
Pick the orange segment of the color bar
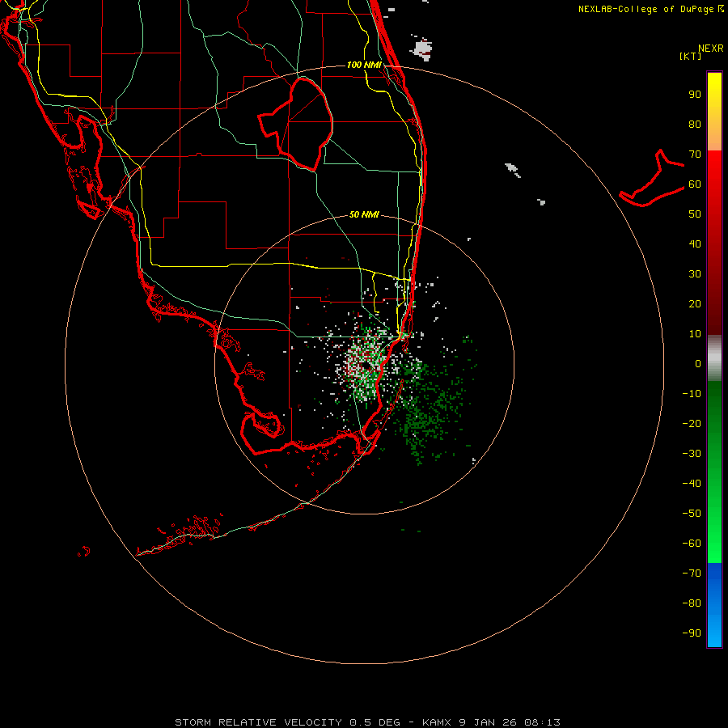(x=714, y=134)
